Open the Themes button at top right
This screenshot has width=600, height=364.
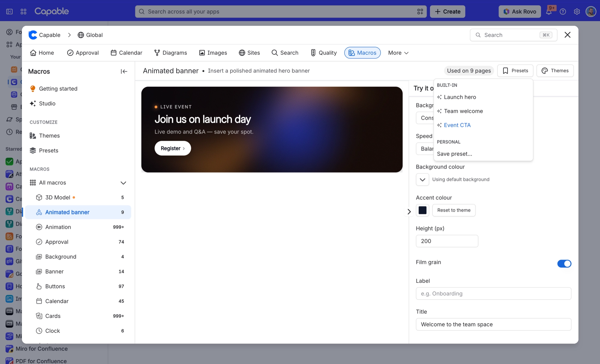[555, 71]
